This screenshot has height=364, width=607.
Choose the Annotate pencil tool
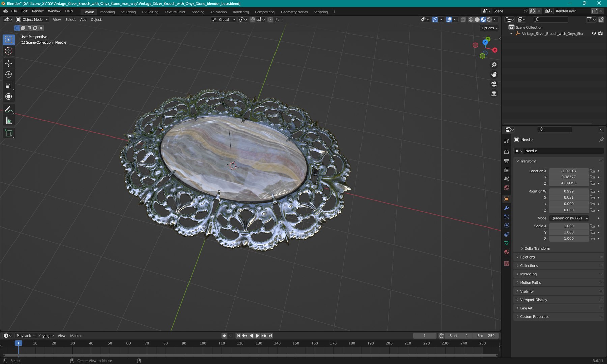click(x=9, y=109)
